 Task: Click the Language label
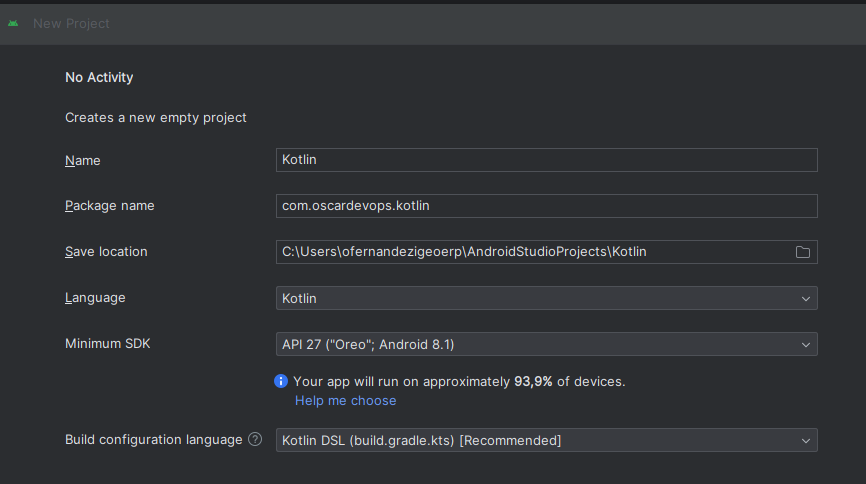coord(95,298)
